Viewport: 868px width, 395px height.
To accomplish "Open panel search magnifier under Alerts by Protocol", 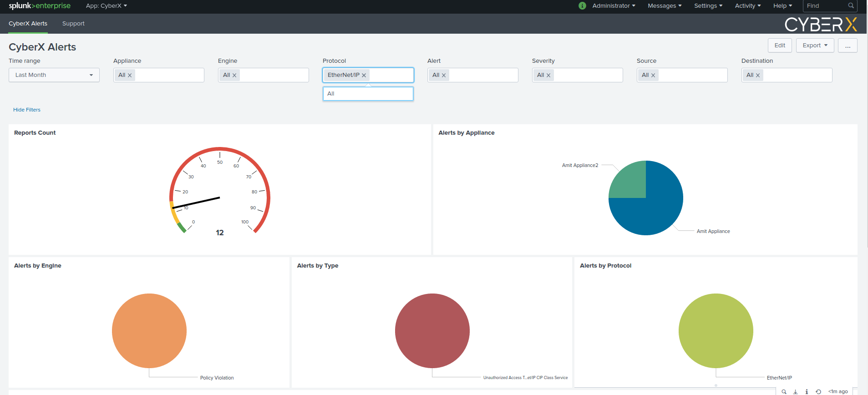I will [784, 391].
